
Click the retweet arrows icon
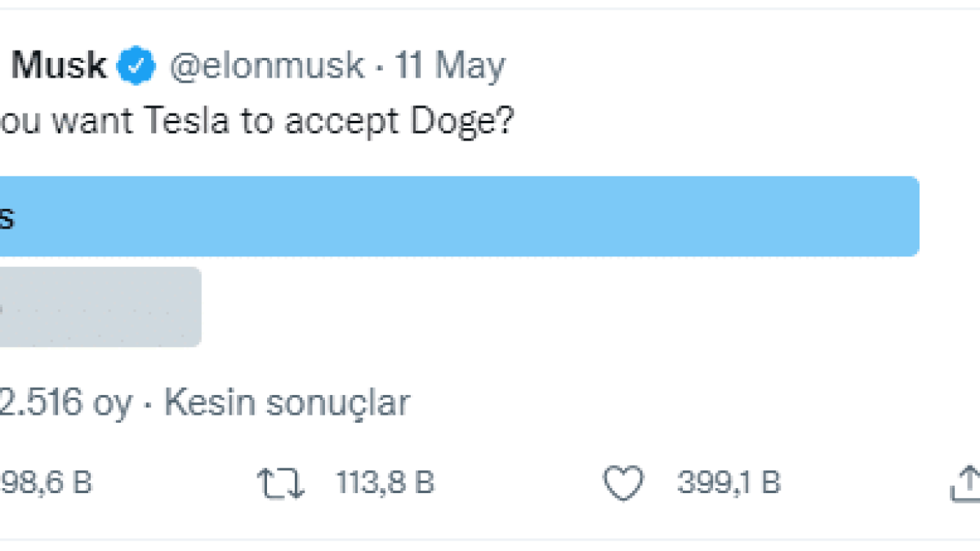[281, 483]
